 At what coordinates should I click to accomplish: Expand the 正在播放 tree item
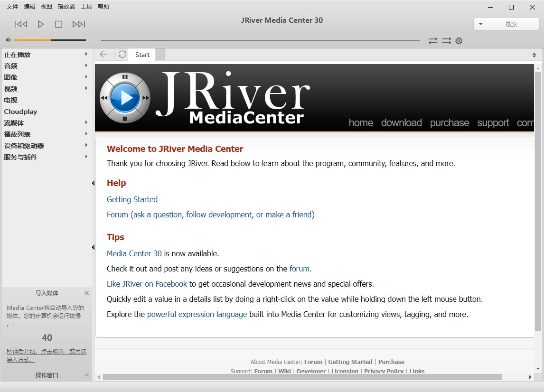[86, 54]
